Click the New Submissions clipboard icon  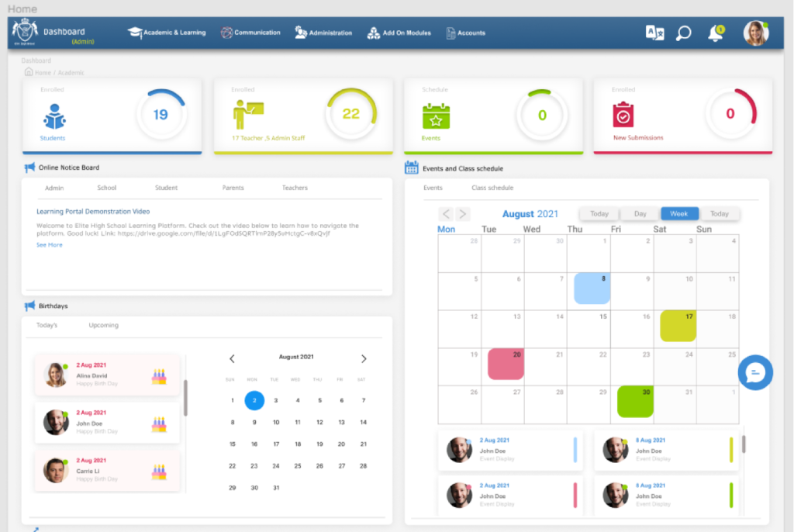pos(623,116)
